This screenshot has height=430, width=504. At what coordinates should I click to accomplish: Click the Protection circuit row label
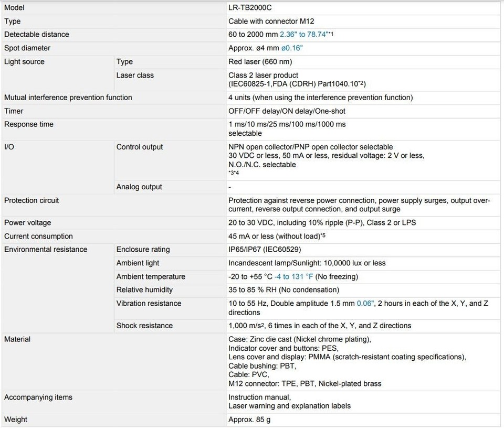click(31, 201)
